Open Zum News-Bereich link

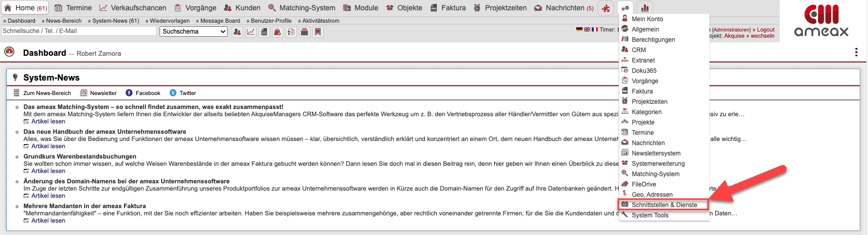point(46,93)
